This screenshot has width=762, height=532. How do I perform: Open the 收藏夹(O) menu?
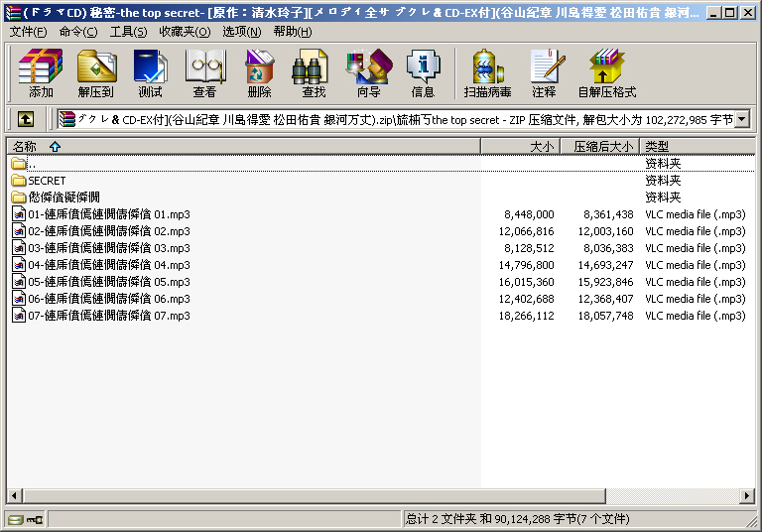coord(185,32)
